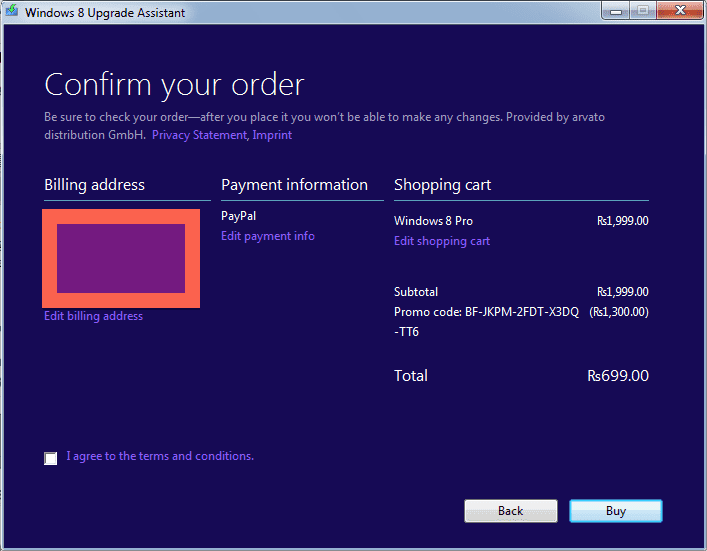Click the Payment information heading
This screenshot has height=551, width=707.
[294, 185]
